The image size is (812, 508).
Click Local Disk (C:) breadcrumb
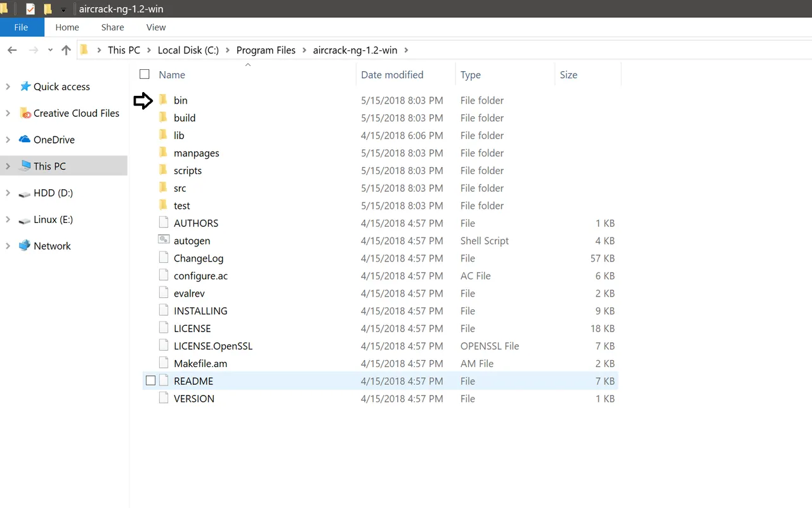(x=188, y=50)
